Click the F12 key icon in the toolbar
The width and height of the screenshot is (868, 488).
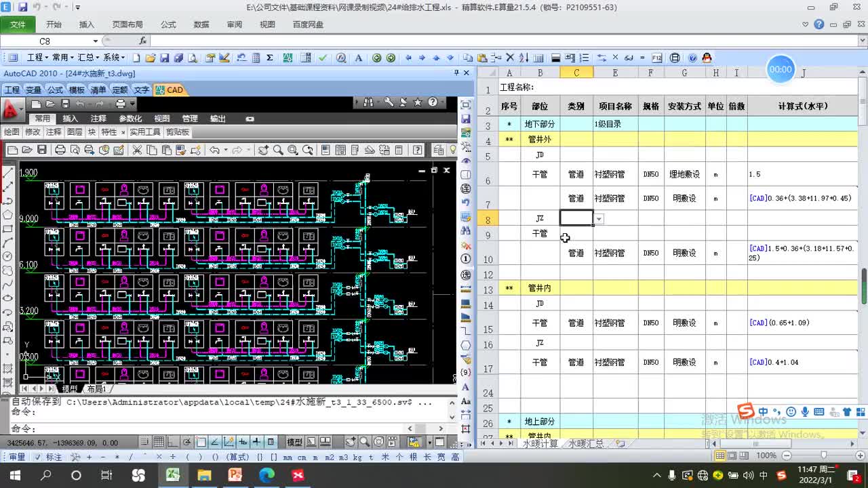point(656,58)
